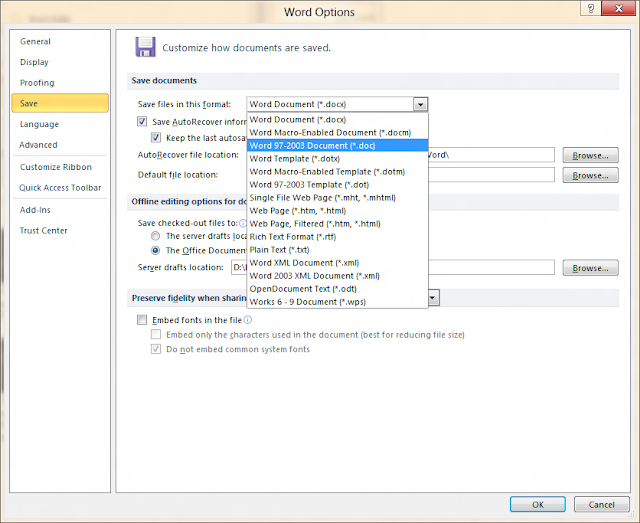640x523 pixels.
Task: Choose Word Document (*.docx) from list
Action: 338,120
